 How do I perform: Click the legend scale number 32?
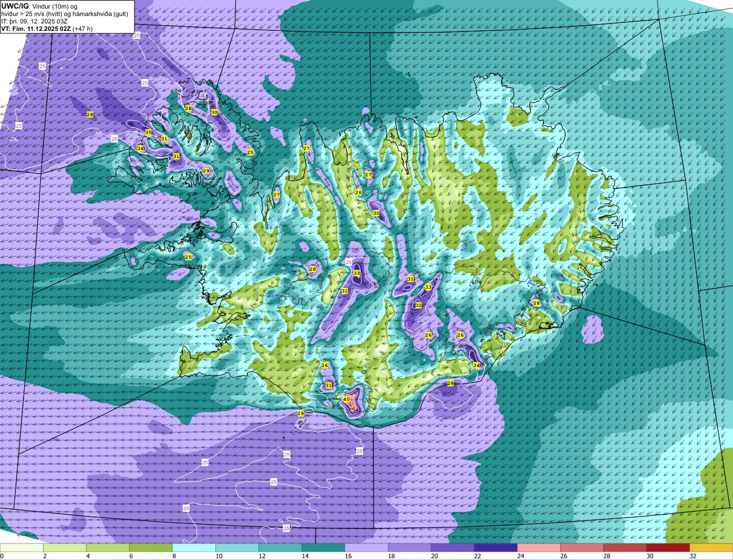pyautogui.click(x=692, y=556)
